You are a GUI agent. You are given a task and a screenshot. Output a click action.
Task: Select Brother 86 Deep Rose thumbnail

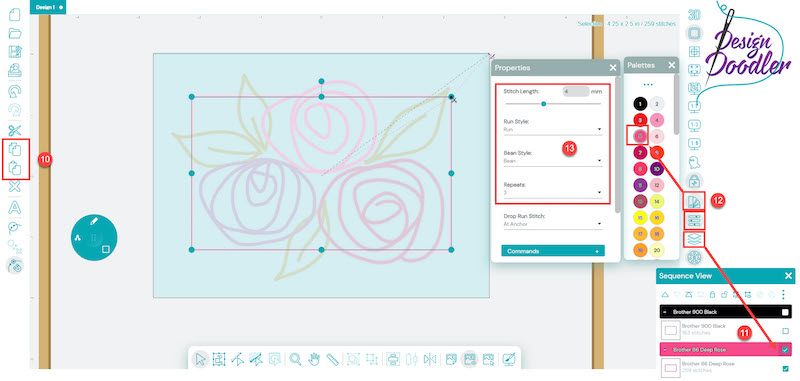point(671,368)
